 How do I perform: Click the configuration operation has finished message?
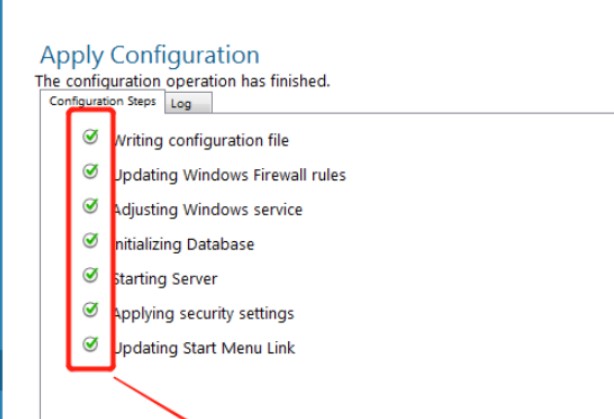tap(182, 80)
